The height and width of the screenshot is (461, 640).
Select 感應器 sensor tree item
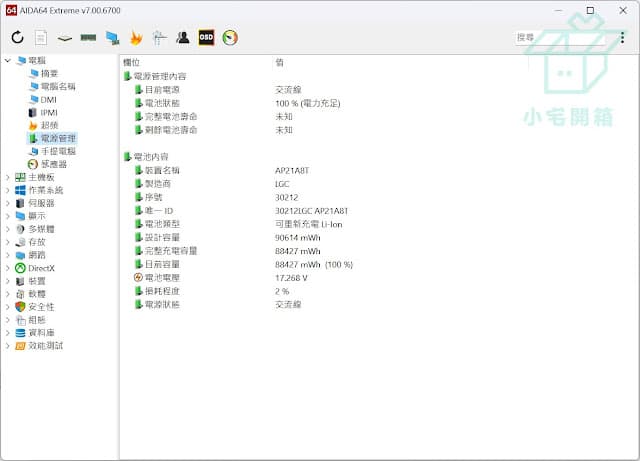point(54,164)
